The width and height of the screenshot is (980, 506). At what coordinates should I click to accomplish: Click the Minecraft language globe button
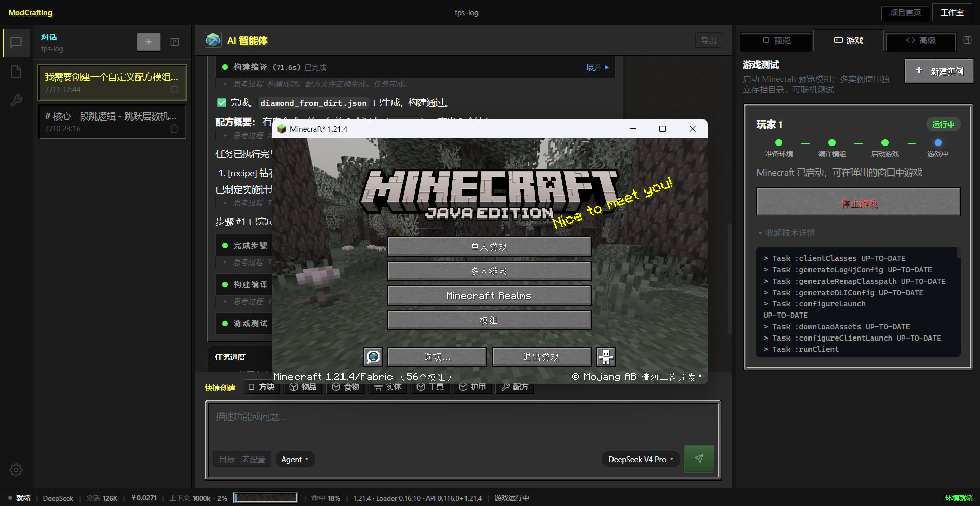(x=373, y=356)
